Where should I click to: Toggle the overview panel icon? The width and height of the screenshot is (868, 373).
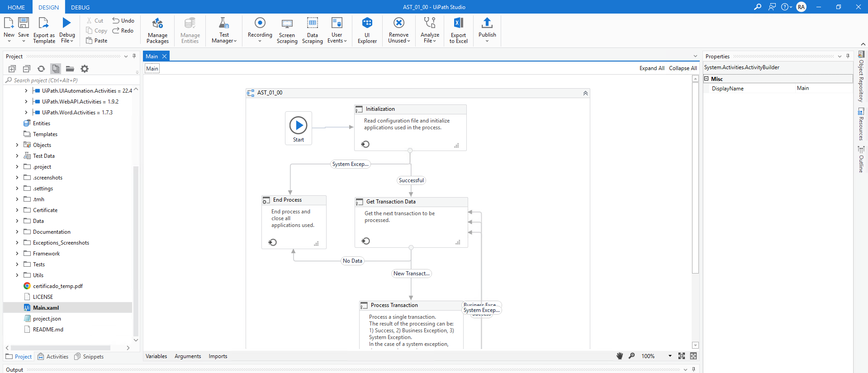(693, 356)
